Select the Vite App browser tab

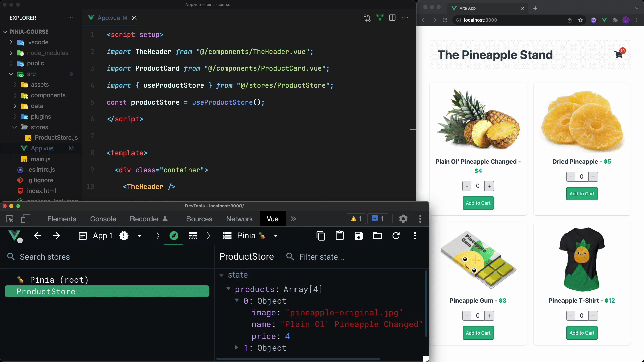[488, 8]
